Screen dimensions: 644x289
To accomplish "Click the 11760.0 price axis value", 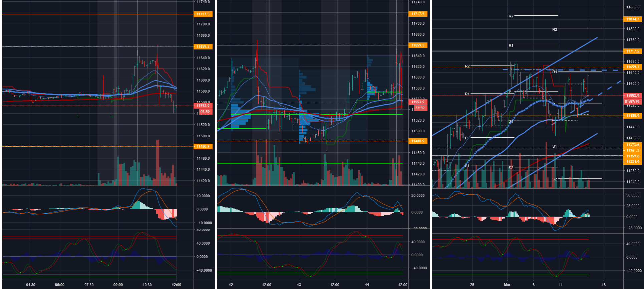I will click(x=633, y=40).
